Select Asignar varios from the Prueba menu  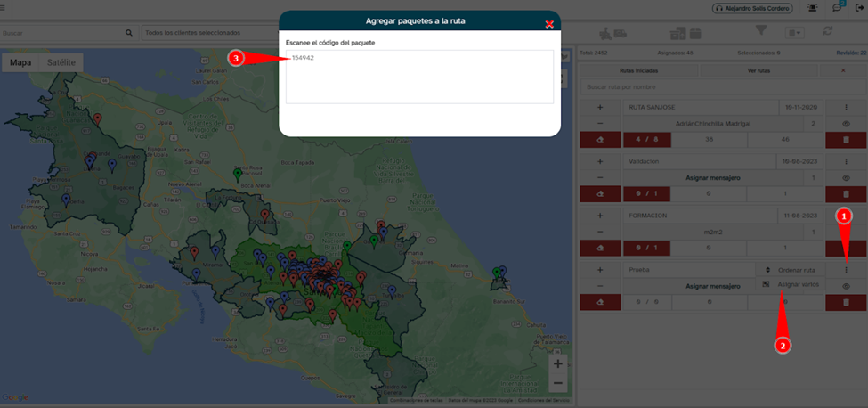pyautogui.click(x=791, y=284)
